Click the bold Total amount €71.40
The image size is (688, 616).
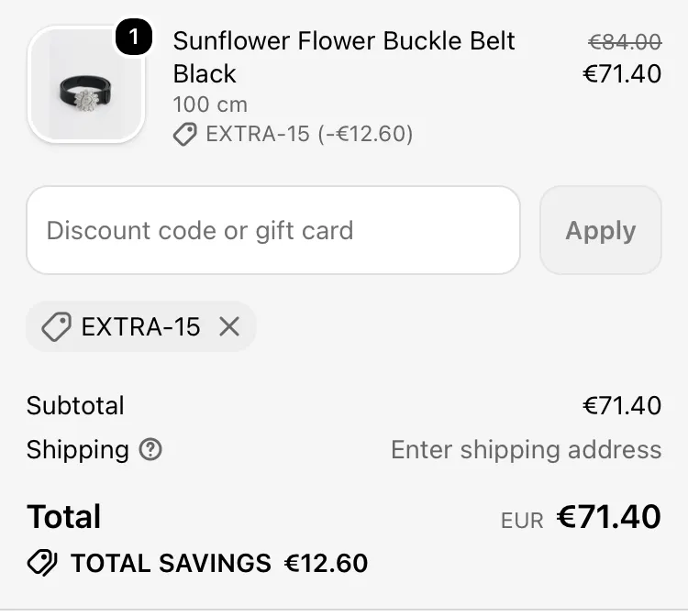tap(608, 517)
